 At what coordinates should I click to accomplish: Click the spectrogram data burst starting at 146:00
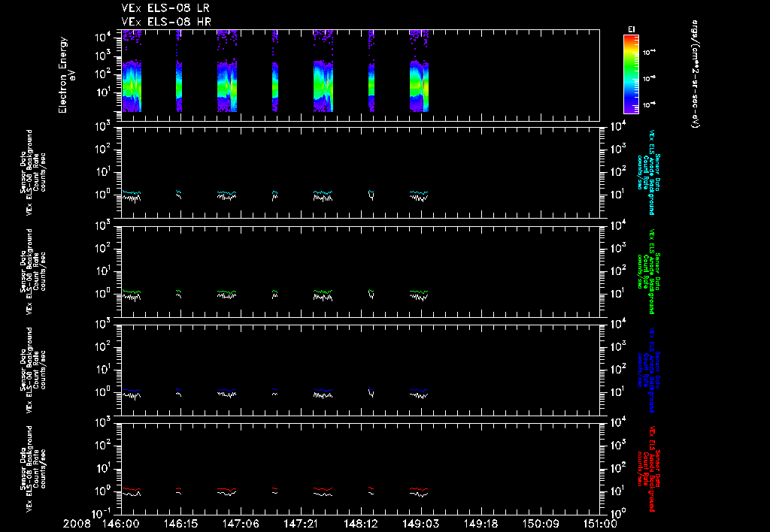(132, 71)
